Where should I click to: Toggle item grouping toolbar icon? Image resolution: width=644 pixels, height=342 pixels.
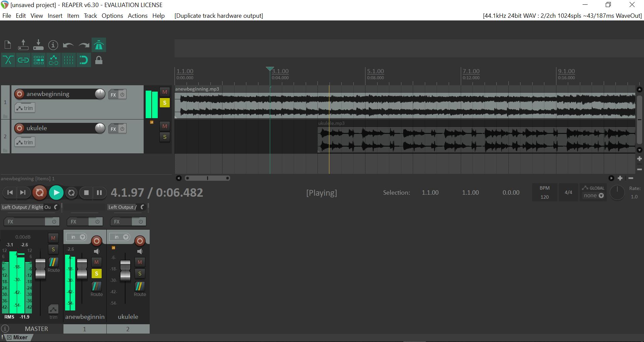coord(23,60)
